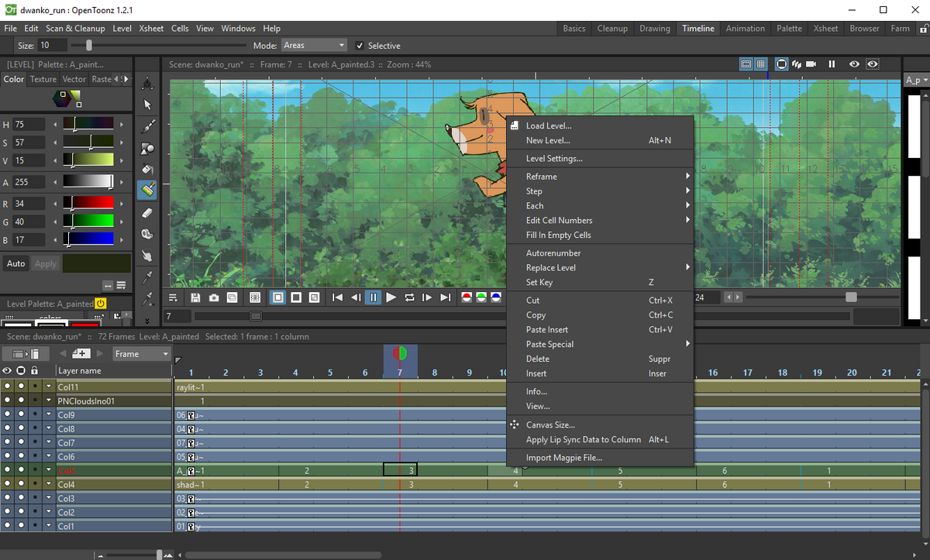Switch to the Cleanup room tab

(x=612, y=29)
